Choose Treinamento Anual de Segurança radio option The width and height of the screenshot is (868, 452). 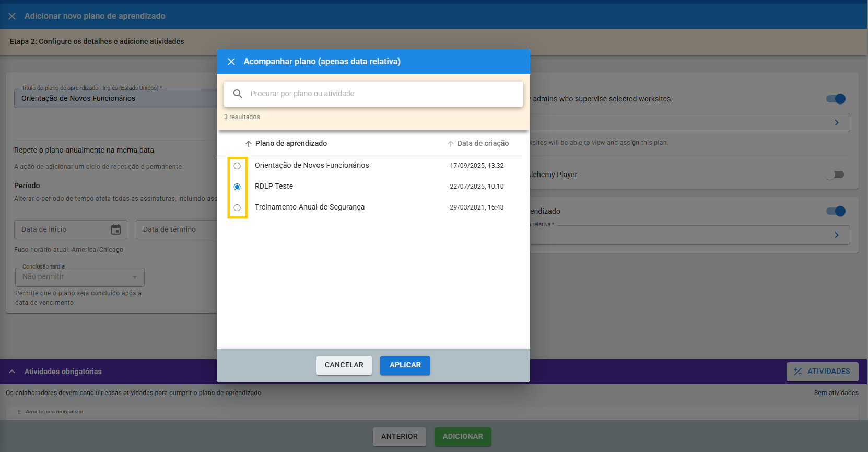pyautogui.click(x=237, y=207)
